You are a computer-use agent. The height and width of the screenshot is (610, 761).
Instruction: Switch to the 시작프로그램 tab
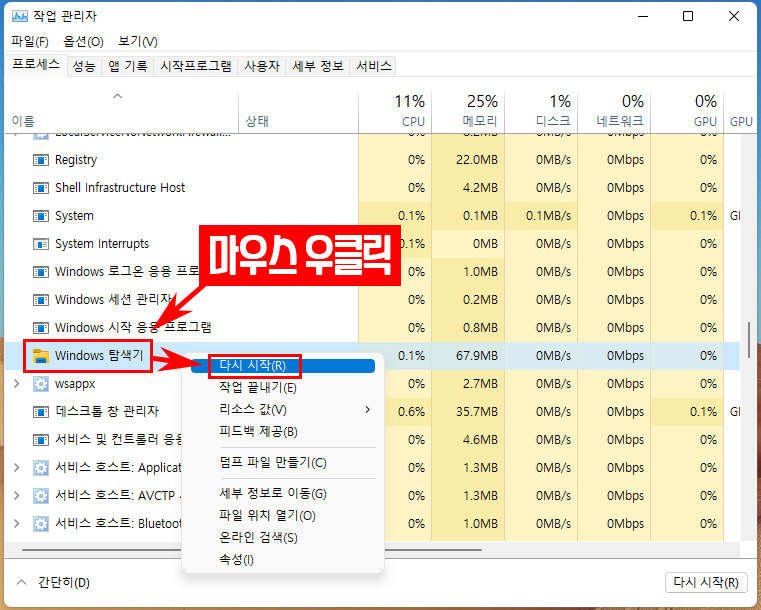(x=196, y=66)
